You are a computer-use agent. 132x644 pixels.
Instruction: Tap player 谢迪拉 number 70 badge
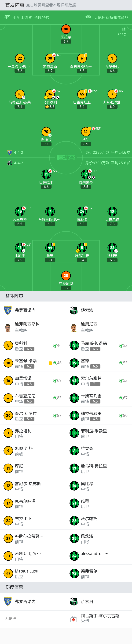[x=46, y=132]
